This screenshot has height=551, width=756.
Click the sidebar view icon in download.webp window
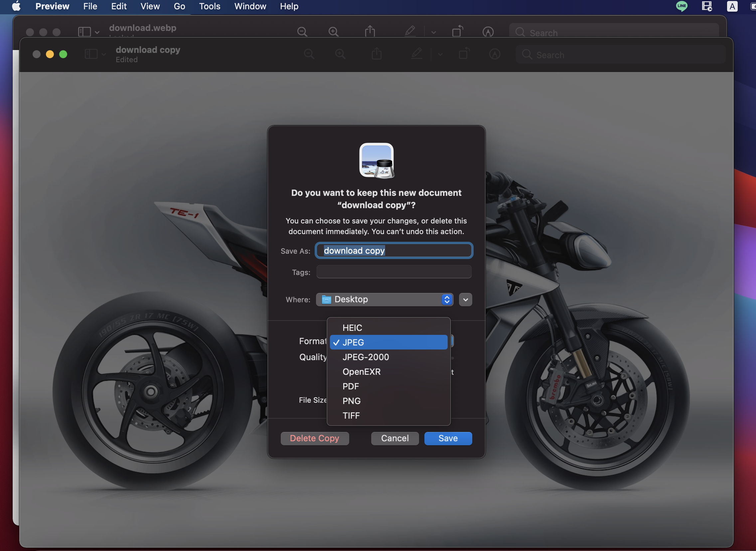[x=84, y=32]
